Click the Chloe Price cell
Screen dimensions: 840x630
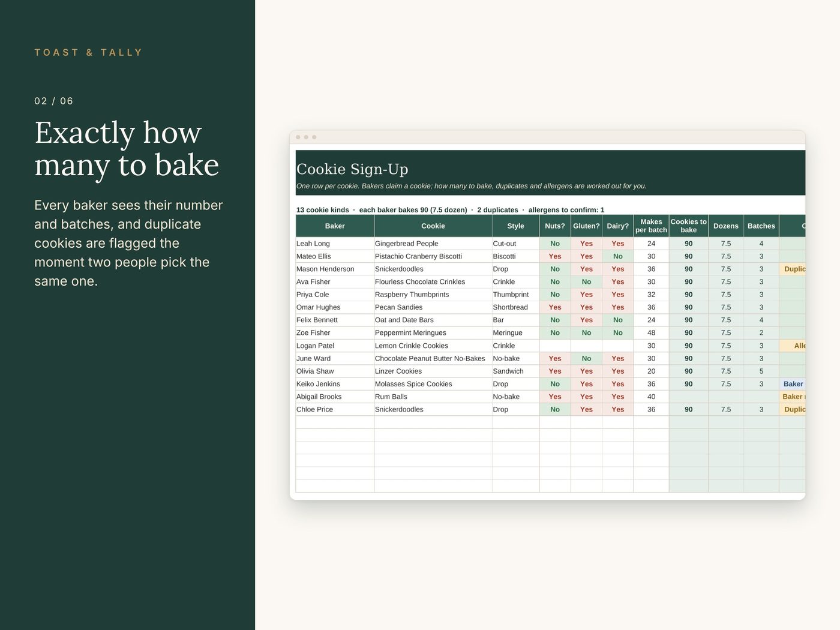coord(335,409)
